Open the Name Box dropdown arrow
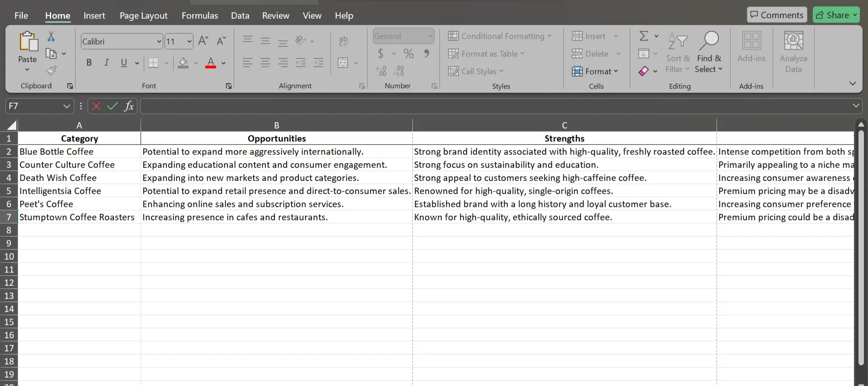 [x=66, y=106]
